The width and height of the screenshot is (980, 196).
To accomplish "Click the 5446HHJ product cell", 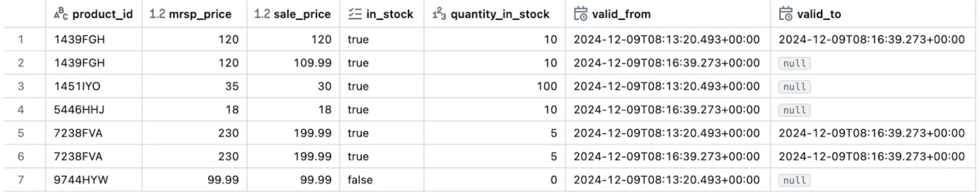I will 79,110.
